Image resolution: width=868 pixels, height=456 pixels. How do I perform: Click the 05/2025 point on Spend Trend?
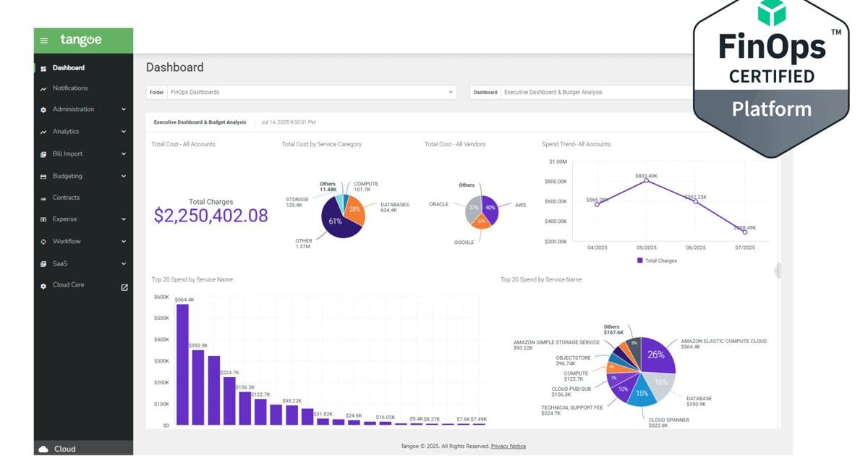[646, 181]
